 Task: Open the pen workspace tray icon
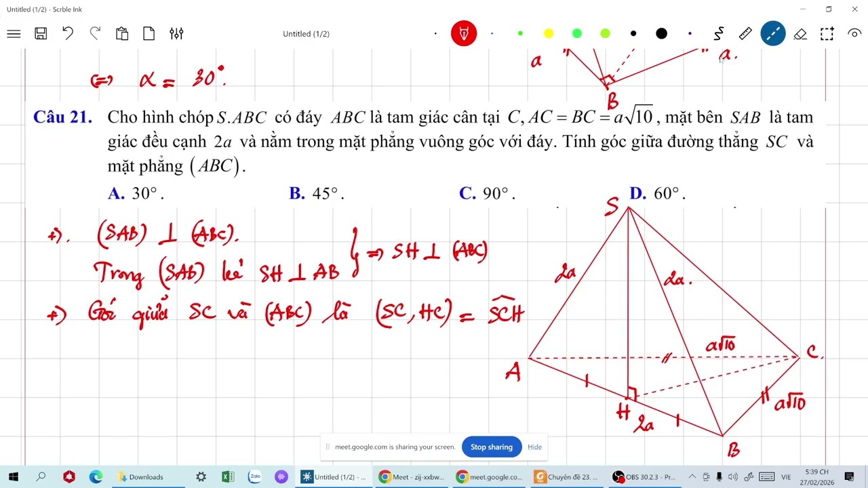pyautogui.click(x=749, y=477)
